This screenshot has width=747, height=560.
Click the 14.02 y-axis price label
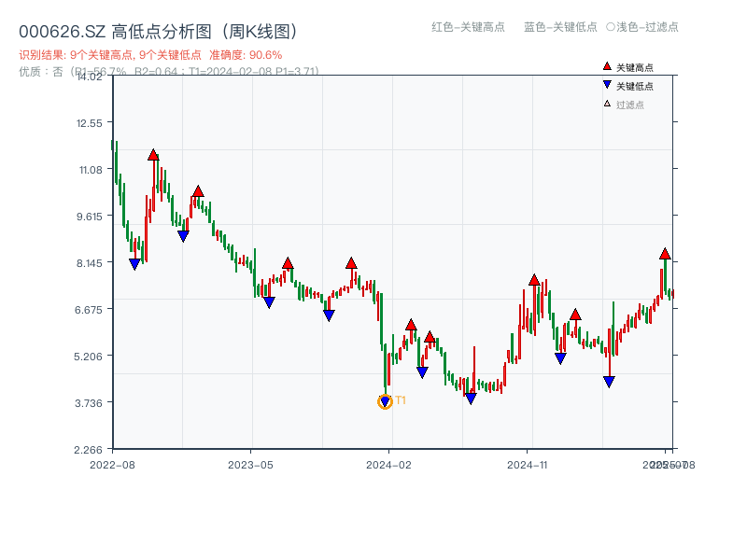pos(90,77)
